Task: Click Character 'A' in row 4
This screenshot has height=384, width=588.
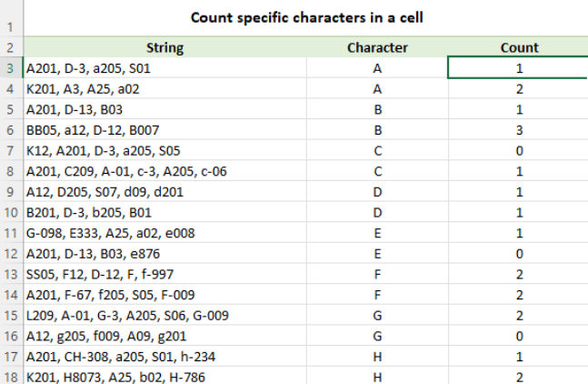Action: click(377, 88)
